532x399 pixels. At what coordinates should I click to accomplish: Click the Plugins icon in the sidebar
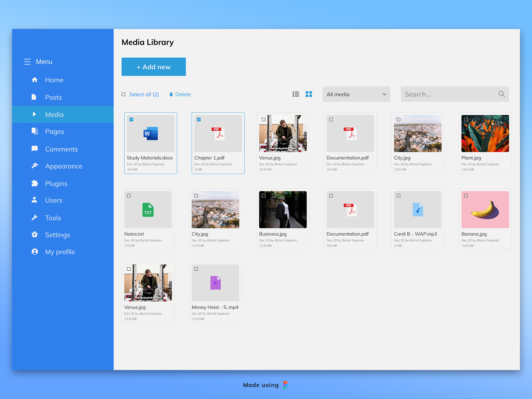35,183
